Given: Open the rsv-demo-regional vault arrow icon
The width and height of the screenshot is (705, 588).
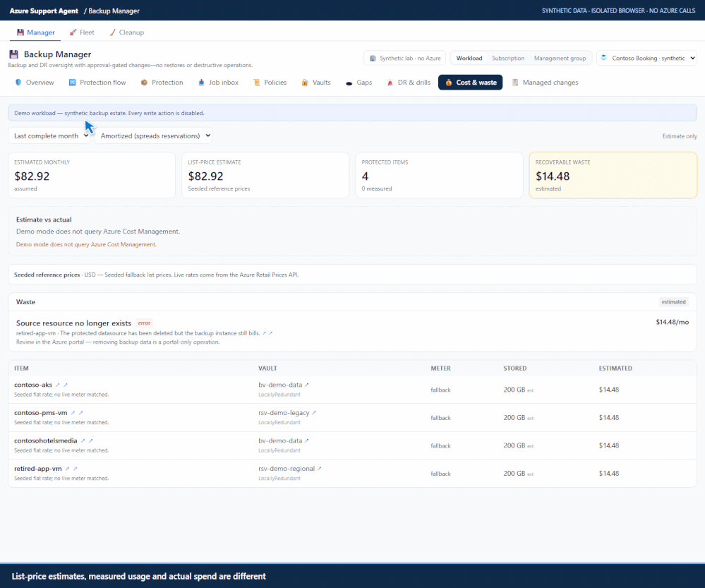Looking at the screenshot, I should [x=319, y=468].
